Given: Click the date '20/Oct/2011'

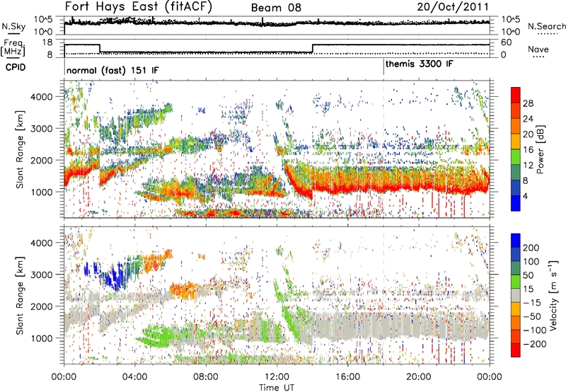Looking at the screenshot, I should pyautogui.click(x=453, y=6).
